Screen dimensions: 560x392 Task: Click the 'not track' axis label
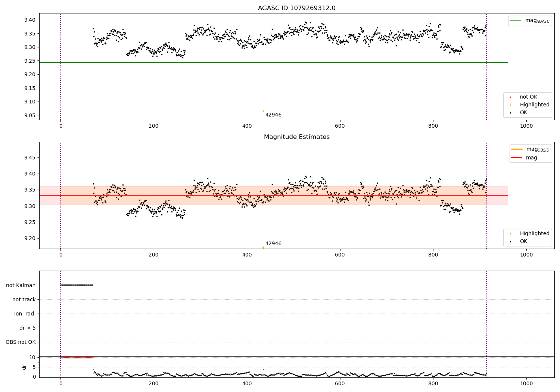(x=24, y=299)
